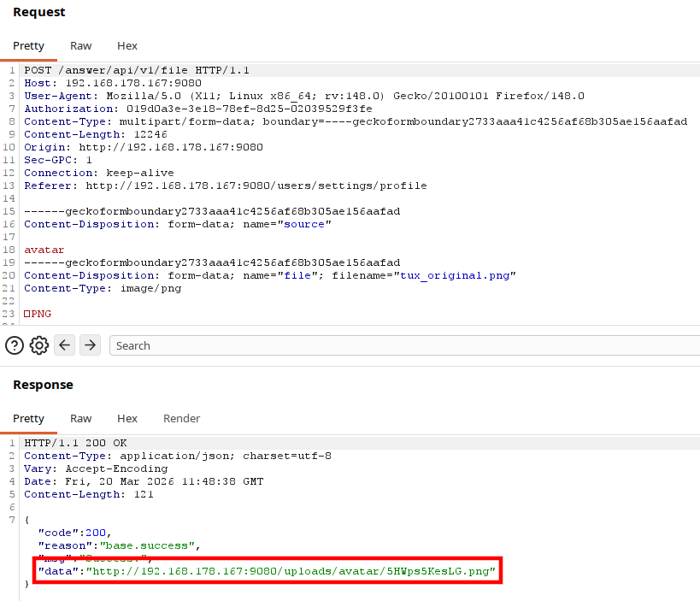
Task: Click the HTTP/1.1 200 OK status line
Action: [75, 443]
